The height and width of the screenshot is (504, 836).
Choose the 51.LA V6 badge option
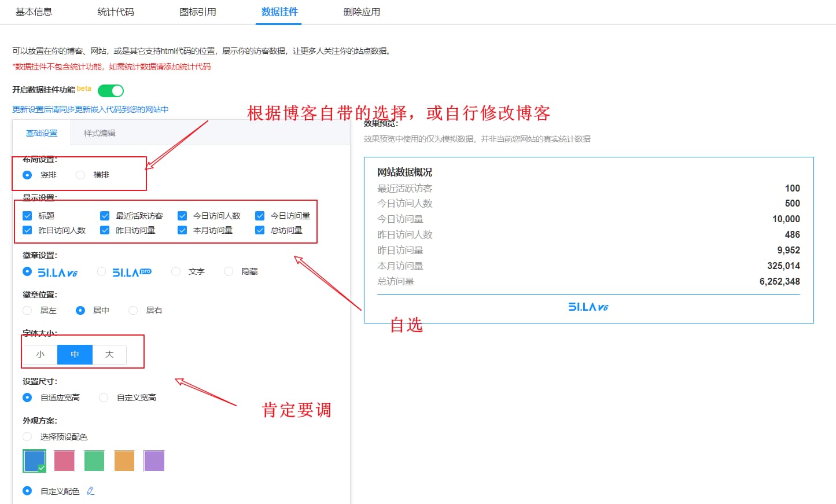coord(27,271)
